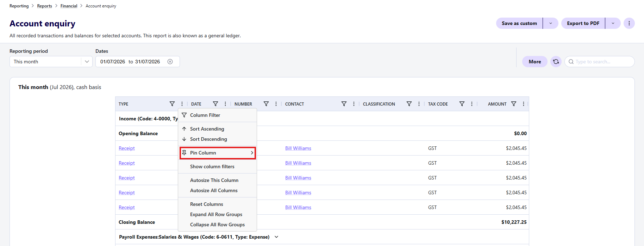The image size is (644, 246).
Task: Clear the selected date range
Action: [x=170, y=62]
